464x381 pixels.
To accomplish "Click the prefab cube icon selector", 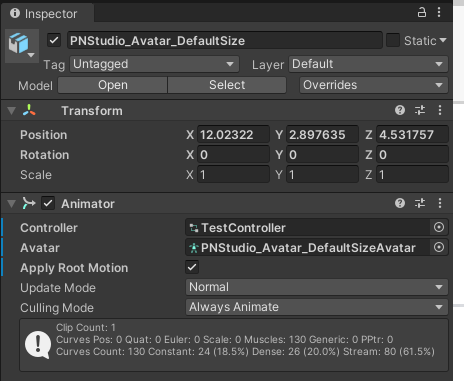I will (22, 45).
